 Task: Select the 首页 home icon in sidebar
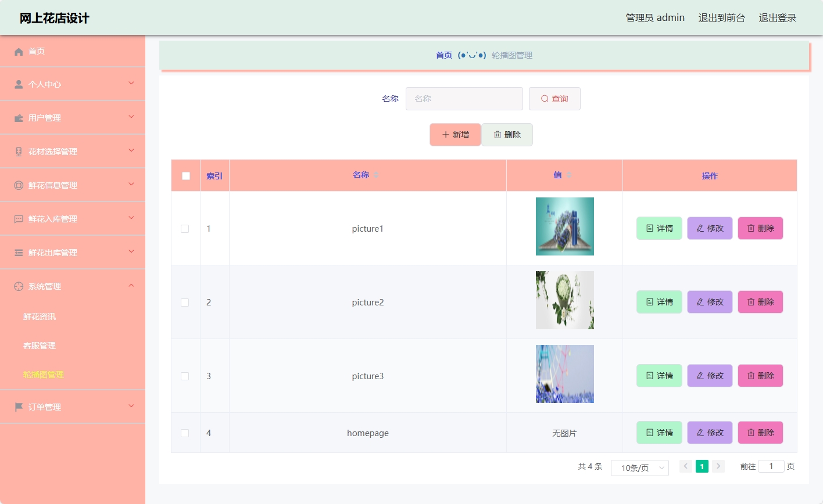click(x=19, y=51)
